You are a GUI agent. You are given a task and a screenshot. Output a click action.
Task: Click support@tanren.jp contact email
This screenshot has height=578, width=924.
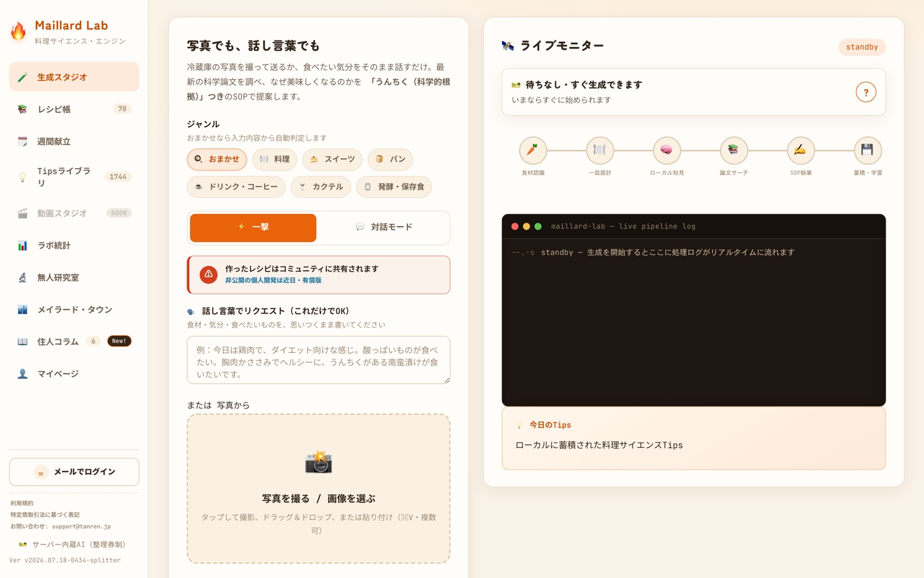tap(81, 527)
